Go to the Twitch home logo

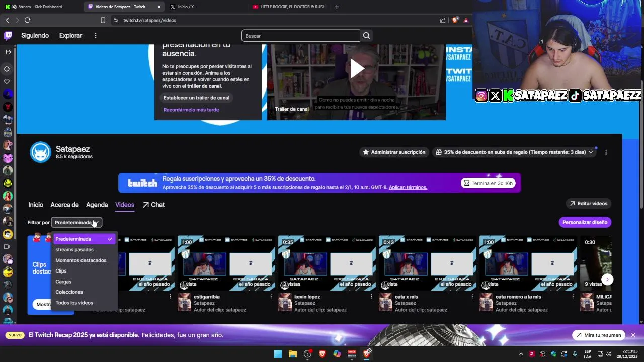pos(8,35)
